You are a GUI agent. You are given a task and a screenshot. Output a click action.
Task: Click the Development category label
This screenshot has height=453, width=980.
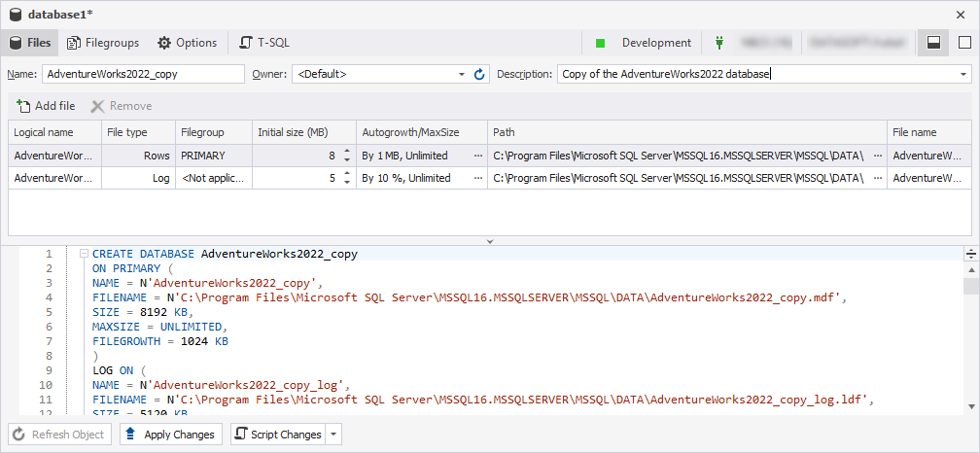coord(656,43)
